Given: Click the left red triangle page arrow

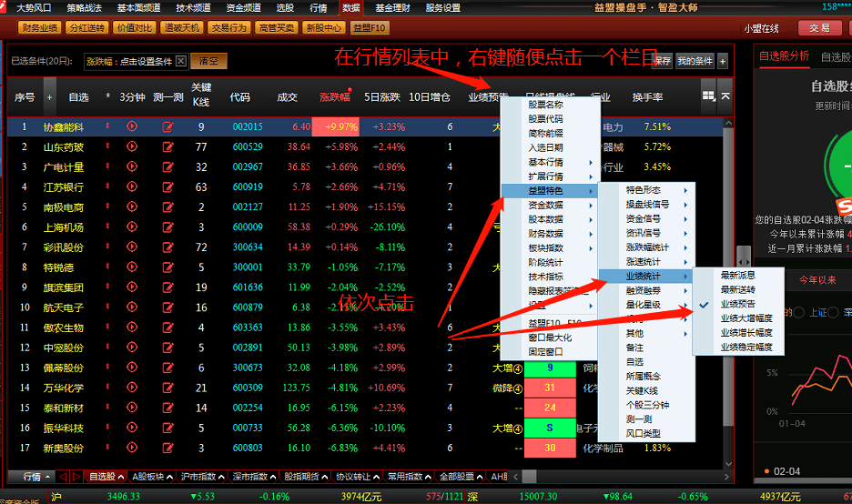Looking at the screenshot, I should coord(63,477).
